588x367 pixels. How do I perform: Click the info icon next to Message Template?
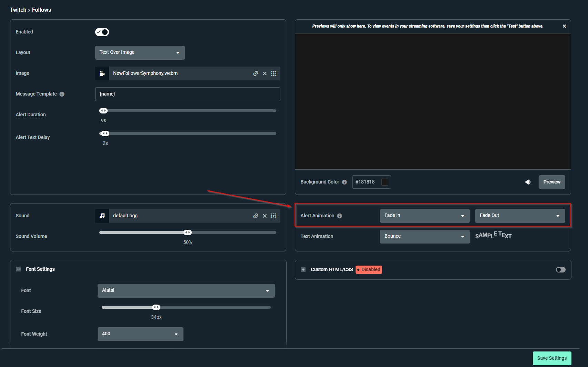pos(62,94)
